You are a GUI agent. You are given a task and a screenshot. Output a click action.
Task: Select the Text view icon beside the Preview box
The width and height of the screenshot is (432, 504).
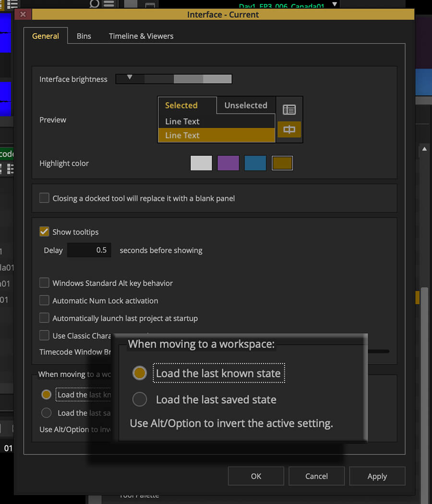coord(289,109)
